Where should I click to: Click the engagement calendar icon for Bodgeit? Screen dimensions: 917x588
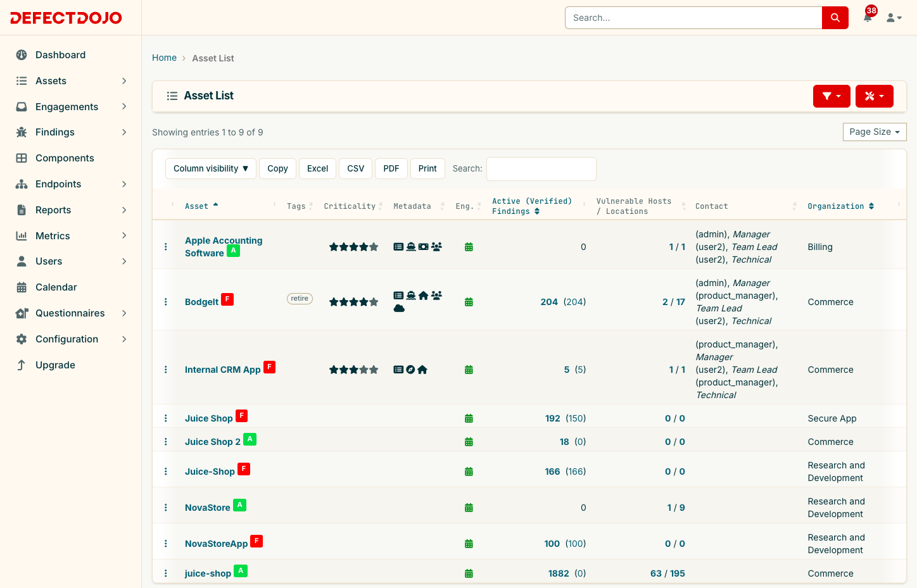[x=469, y=303]
